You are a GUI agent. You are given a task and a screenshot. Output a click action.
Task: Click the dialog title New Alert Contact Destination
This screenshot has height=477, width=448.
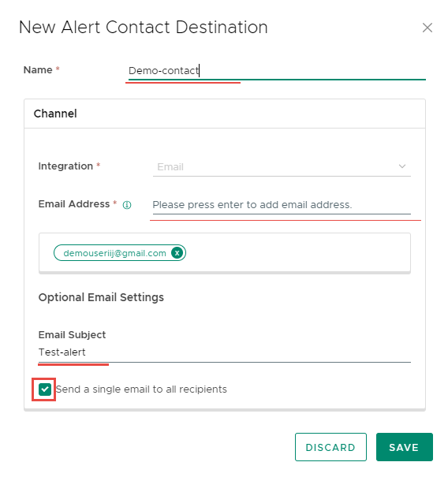(x=144, y=28)
